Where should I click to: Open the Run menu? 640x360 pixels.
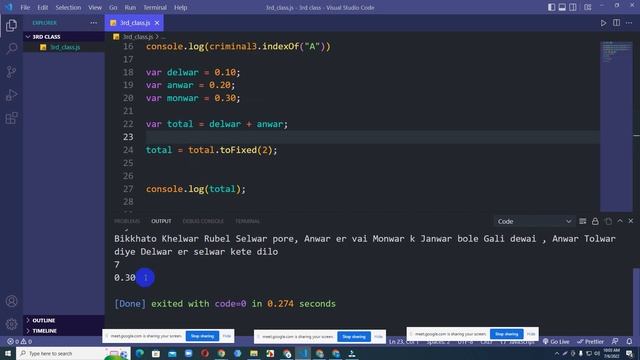click(130, 7)
